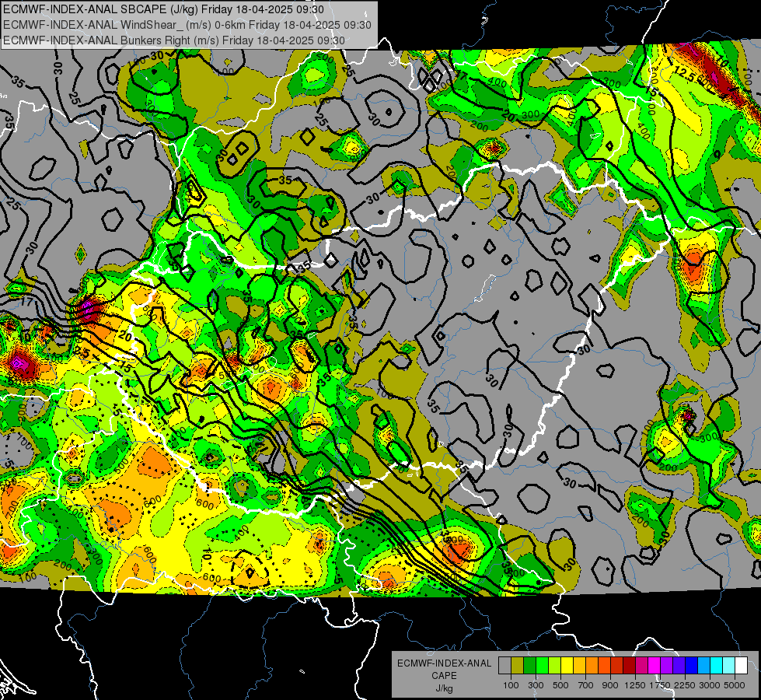Click the legend value 300
761x700 pixels.
point(536,685)
